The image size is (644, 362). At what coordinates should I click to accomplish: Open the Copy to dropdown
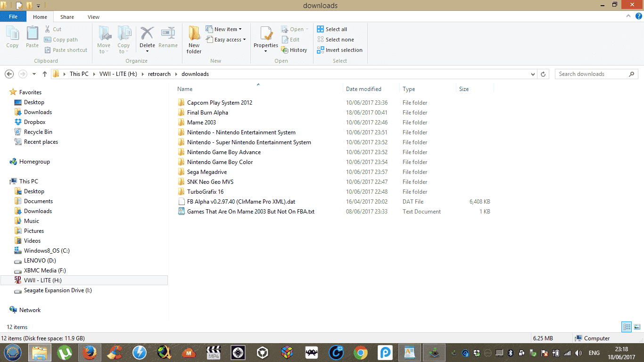[124, 40]
